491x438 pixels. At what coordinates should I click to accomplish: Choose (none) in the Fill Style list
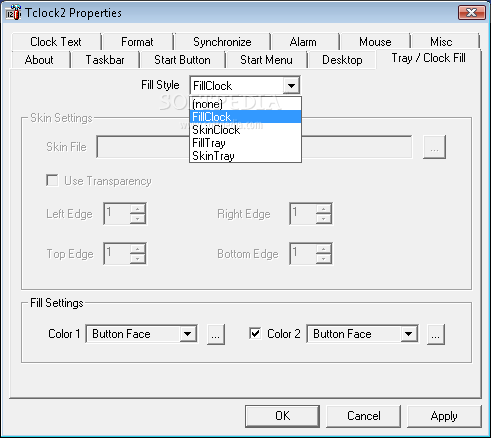(x=245, y=104)
